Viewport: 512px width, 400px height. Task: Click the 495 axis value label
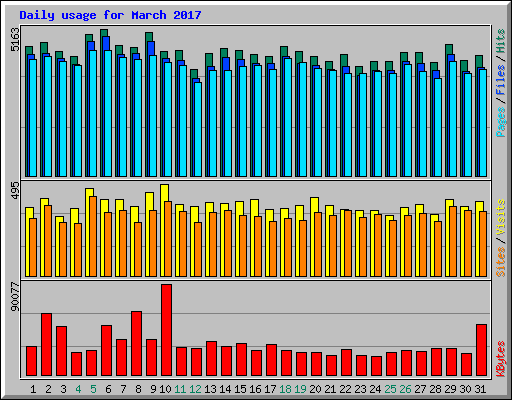(x=15, y=191)
